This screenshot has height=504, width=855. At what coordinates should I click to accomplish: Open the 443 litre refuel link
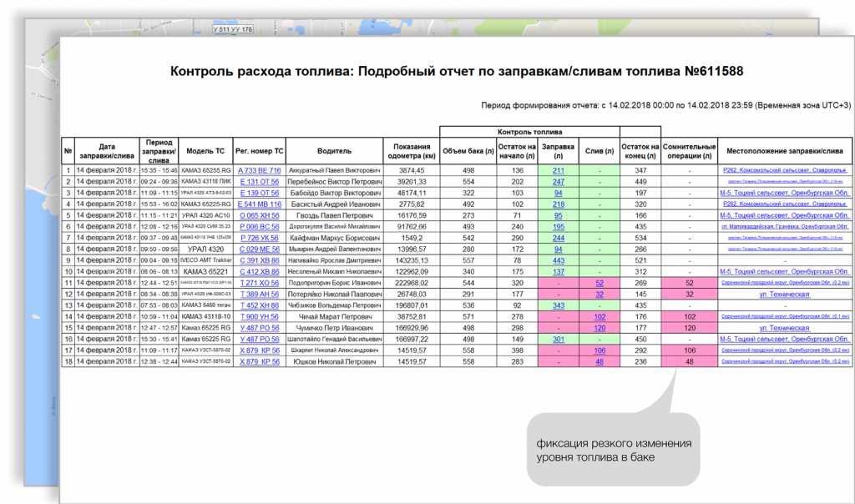pyautogui.click(x=559, y=260)
